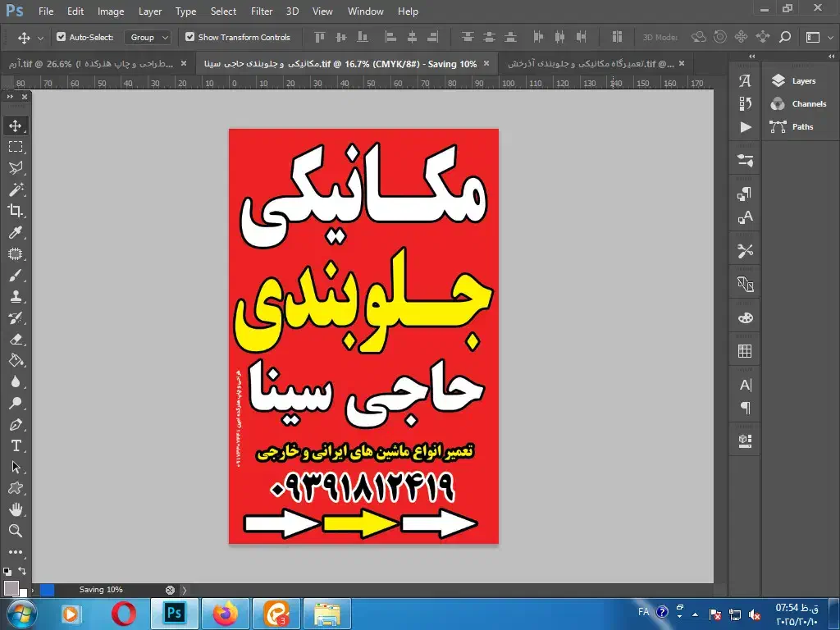The image size is (840, 630).
Task: Pick the Horizontal Type tool
Action: [x=16, y=446]
